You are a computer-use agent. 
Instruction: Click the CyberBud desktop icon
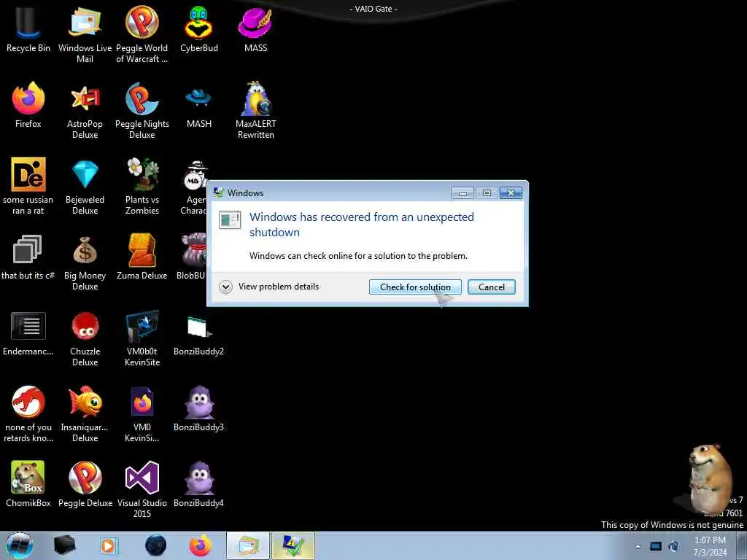(x=198, y=29)
